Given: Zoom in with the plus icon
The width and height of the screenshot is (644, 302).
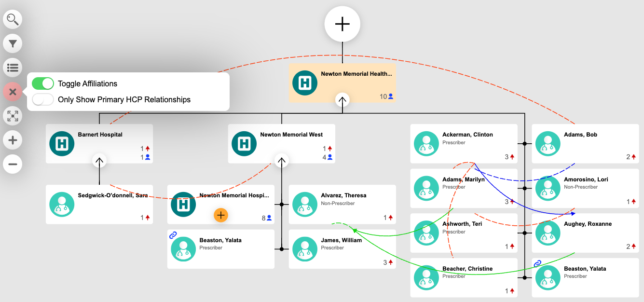Looking at the screenshot, I should (13, 140).
